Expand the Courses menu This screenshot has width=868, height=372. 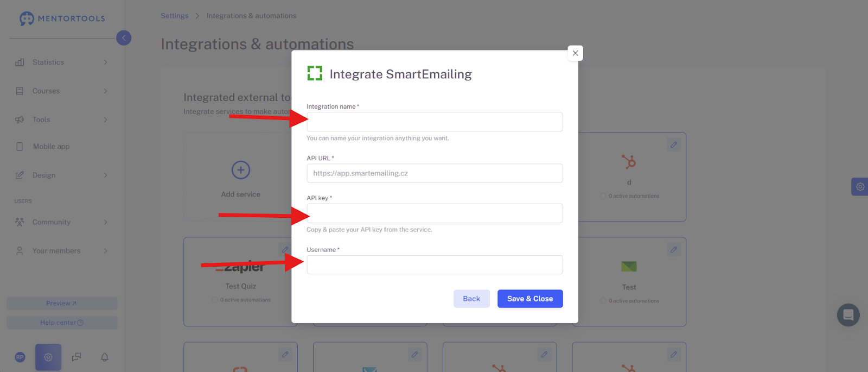(61, 91)
